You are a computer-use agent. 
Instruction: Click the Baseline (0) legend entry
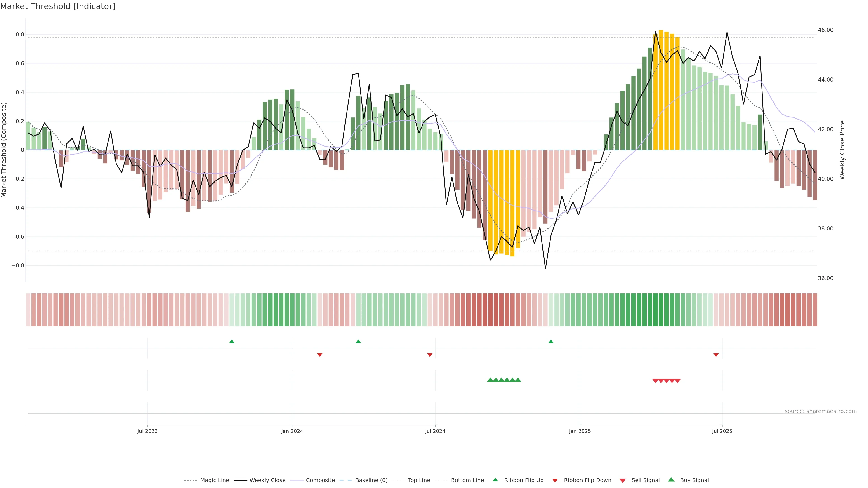pos(371,480)
